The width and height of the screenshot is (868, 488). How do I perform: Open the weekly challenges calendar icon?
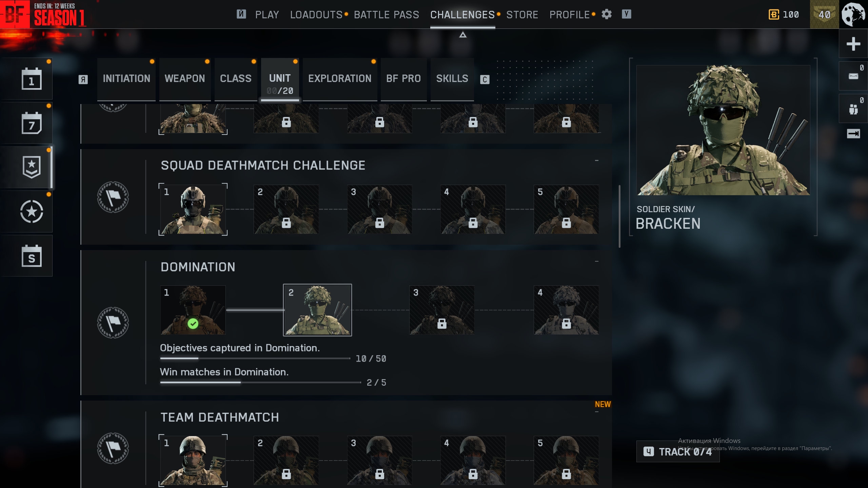point(32,123)
